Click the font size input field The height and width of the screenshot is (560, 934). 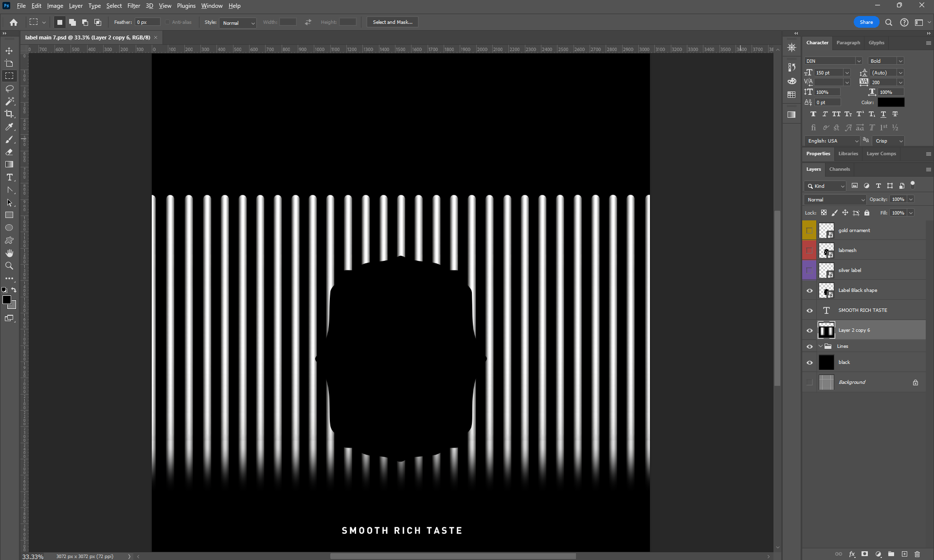(x=828, y=72)
